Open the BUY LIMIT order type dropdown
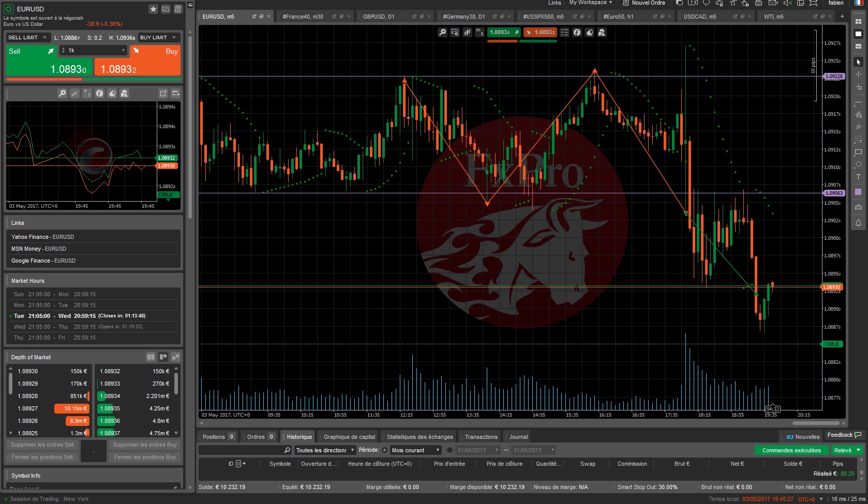This screenshot has height=504, width=868. [159, 37]
